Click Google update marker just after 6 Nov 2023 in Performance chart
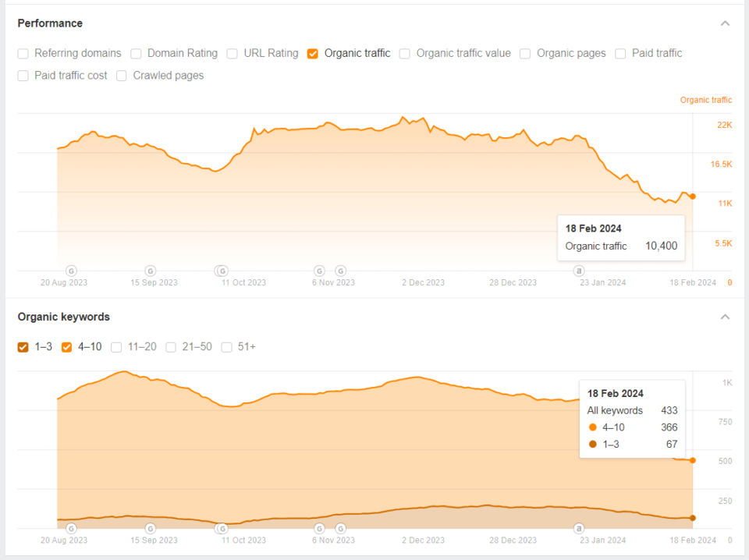 (341, 271)
